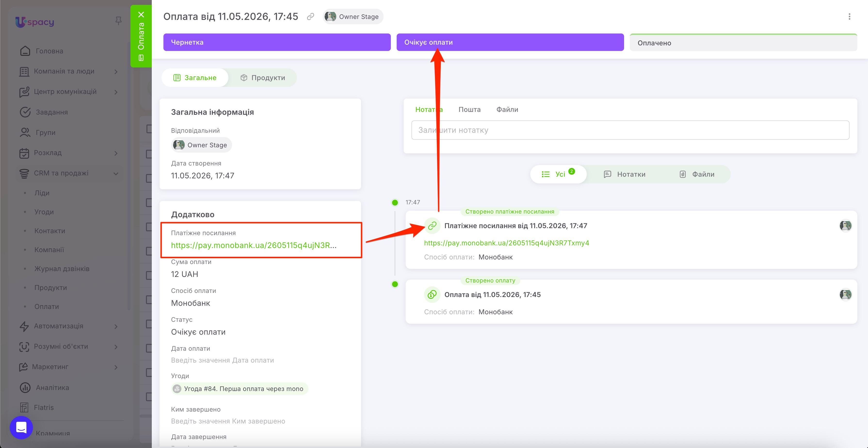Open Угоди under CRM

tap(44, 212)
